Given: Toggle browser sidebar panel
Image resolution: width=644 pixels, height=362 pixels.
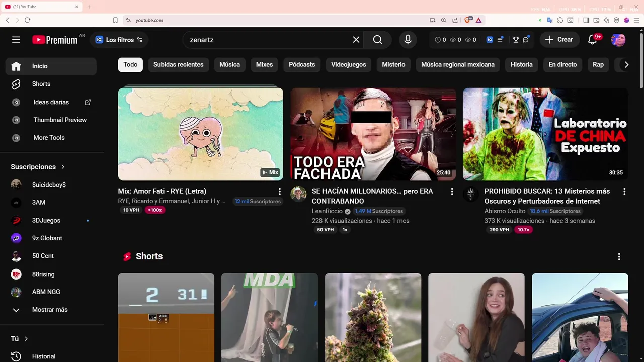Looking at the screenshot, I should pyautogui.click(x=586, y=20).
